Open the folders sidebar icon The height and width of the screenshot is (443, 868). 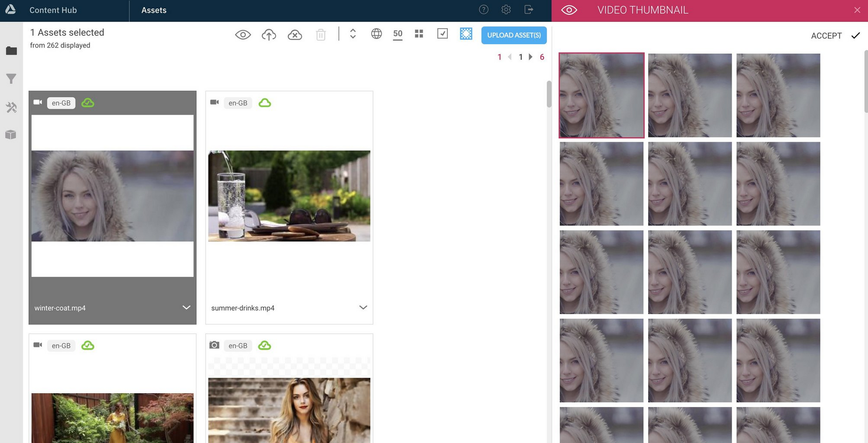click(x=11, y=51)
